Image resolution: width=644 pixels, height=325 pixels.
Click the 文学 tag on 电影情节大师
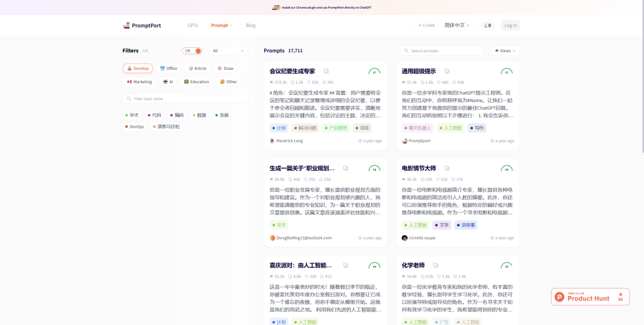[441, 225]
